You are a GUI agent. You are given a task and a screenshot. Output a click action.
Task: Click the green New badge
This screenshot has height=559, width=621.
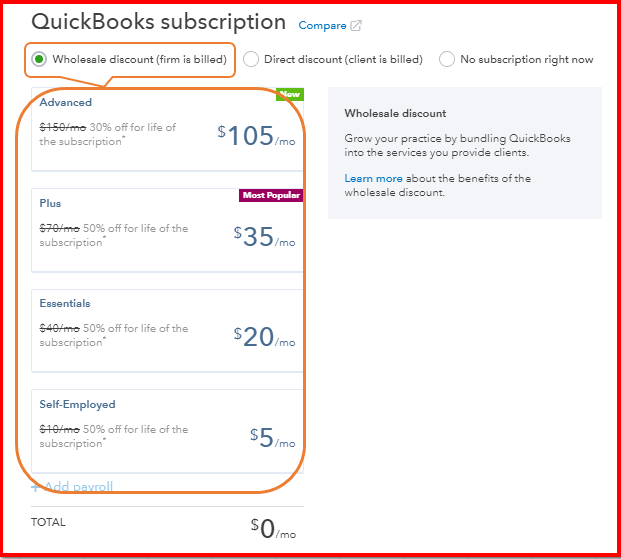pyautogui.click(x=290, y=95)
